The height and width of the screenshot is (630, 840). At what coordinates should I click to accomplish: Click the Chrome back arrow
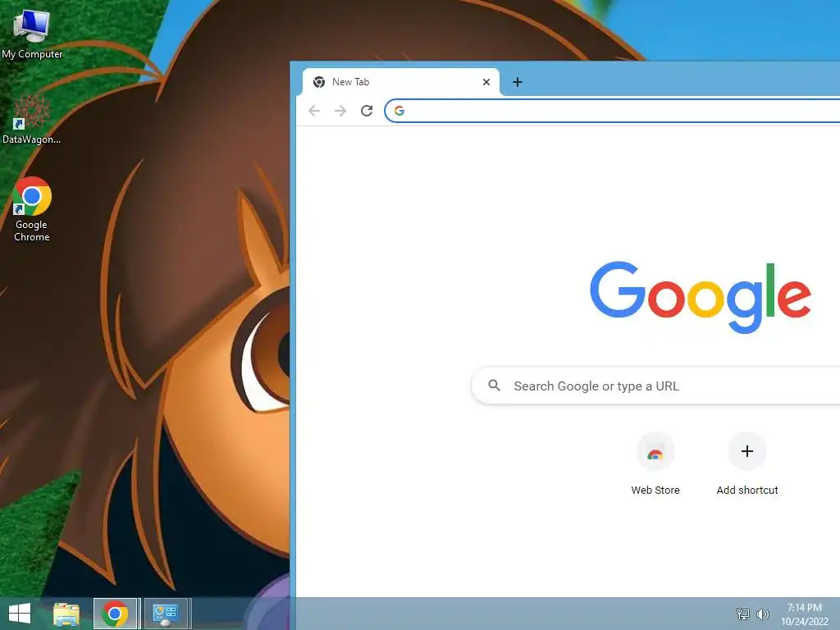(x=314, y=111)
